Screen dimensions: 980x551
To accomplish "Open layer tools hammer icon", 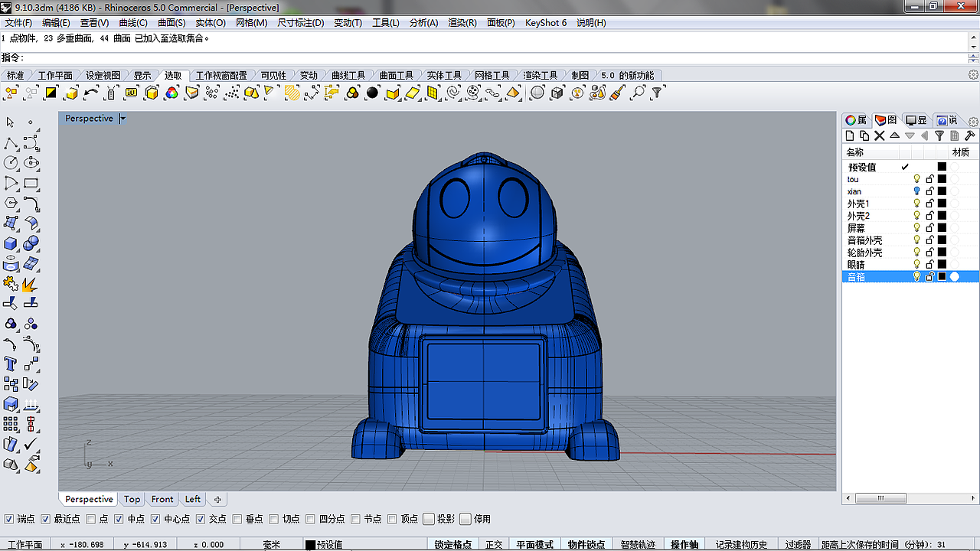I will [969, 135].
